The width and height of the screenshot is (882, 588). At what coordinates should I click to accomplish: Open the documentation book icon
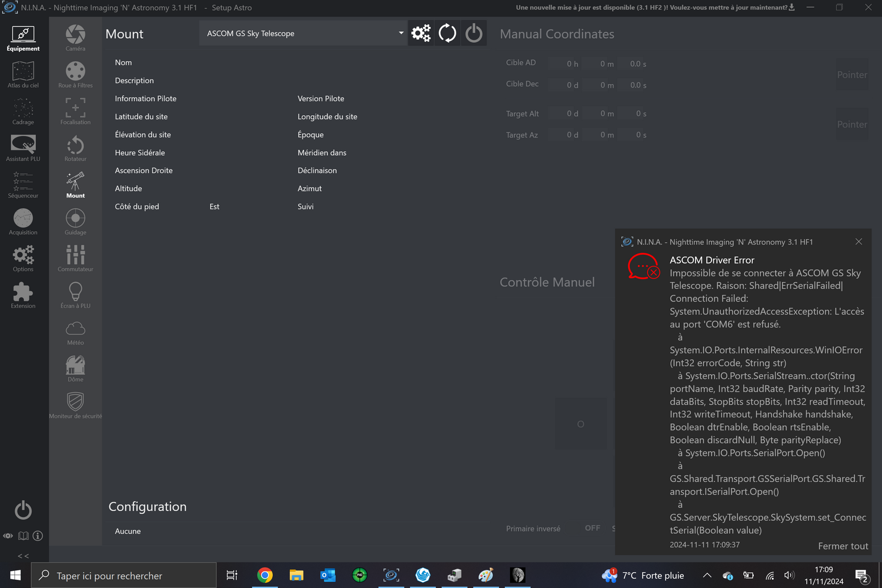pyautogui.click(x=23, y=536)
